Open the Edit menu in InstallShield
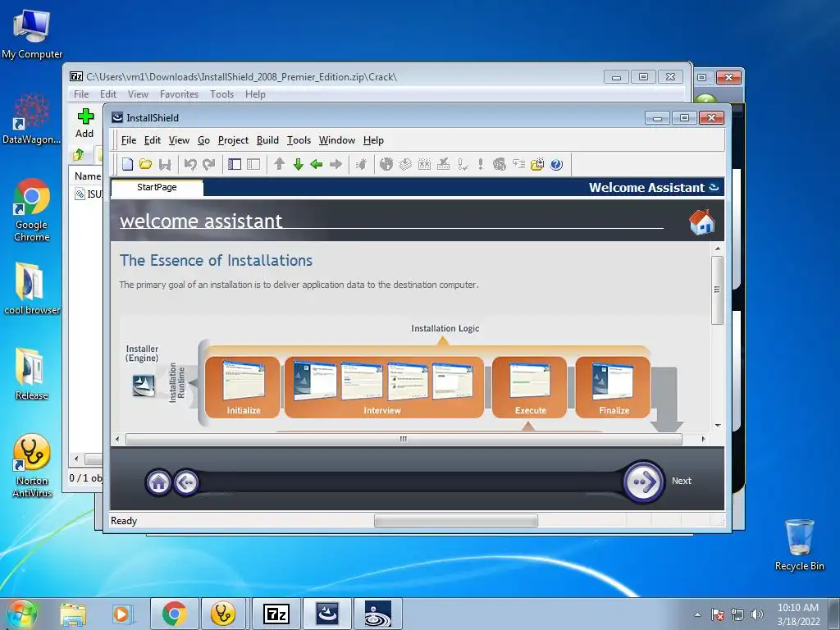The image size is (840, 630). pos(152,140)
